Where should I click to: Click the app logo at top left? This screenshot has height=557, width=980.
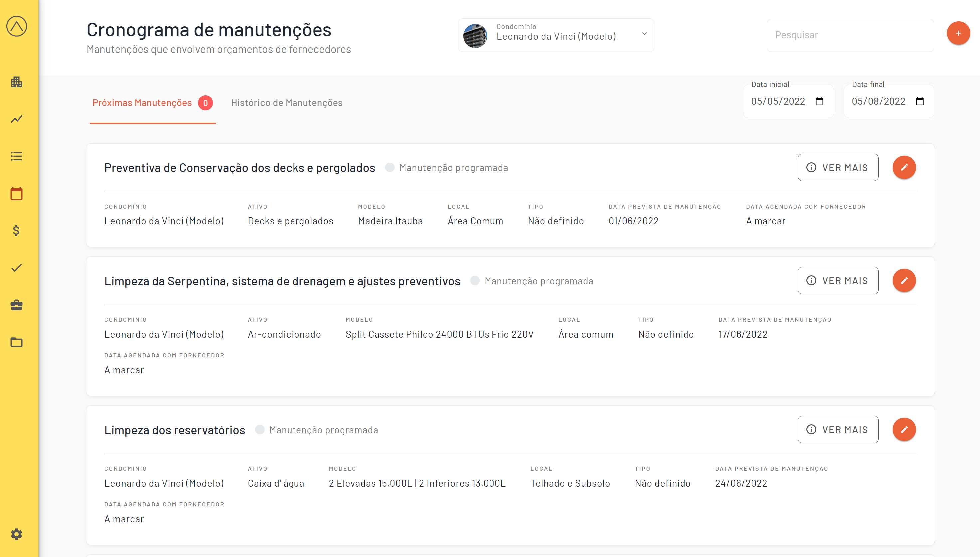(16, 26)
